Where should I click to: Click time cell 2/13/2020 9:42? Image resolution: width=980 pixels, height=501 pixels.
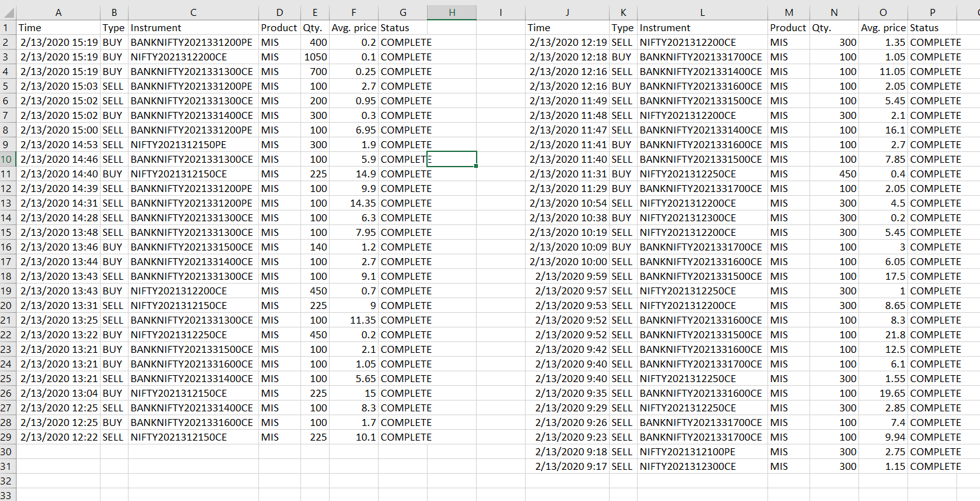[568, 349]
